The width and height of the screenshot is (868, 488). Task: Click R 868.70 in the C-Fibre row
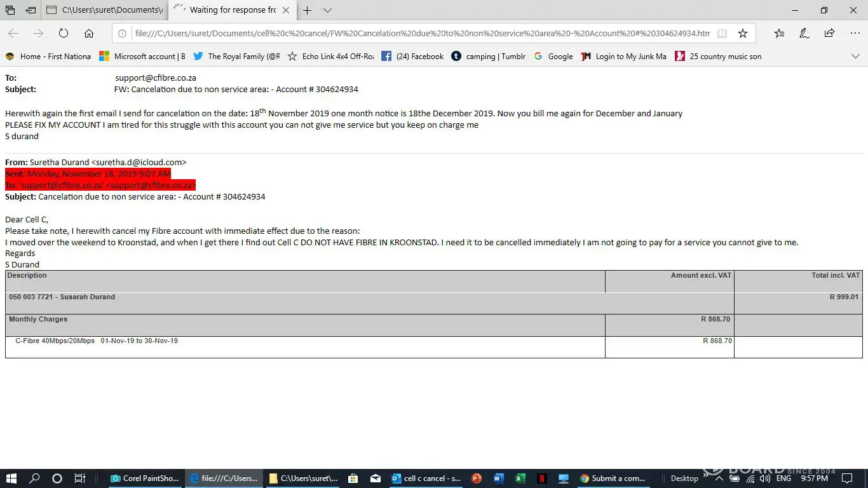point(717,341)
